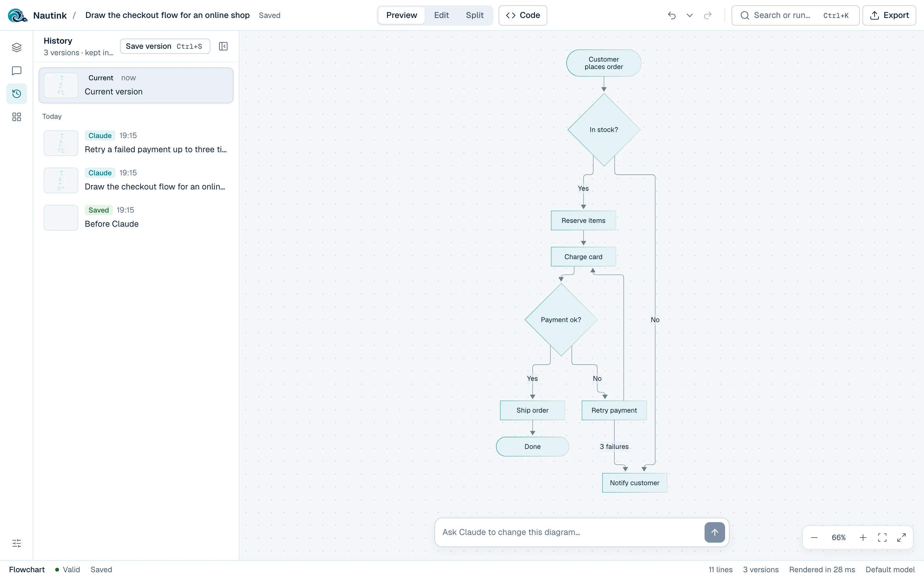Click the Redo arrow
Screen dimensions: 924x578
point(707,15)
